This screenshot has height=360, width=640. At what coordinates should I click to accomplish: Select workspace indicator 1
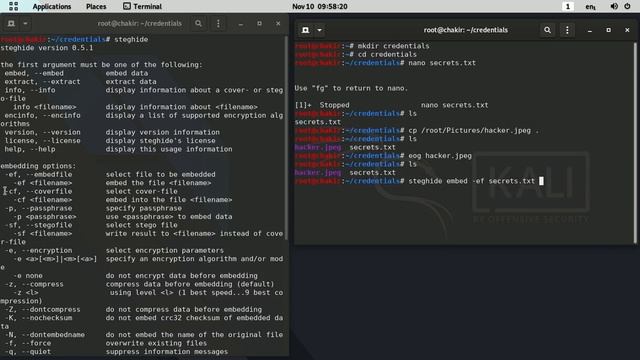(567, 7)
